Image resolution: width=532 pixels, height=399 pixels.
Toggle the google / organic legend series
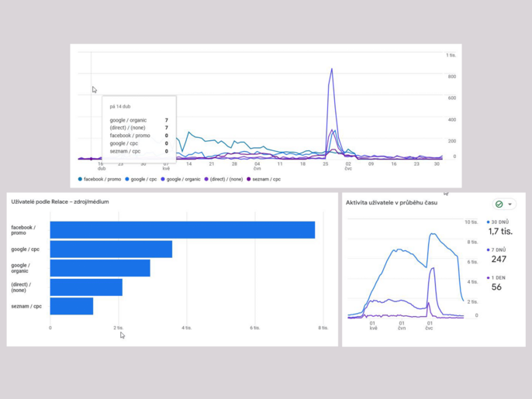(x=183, y=179)
